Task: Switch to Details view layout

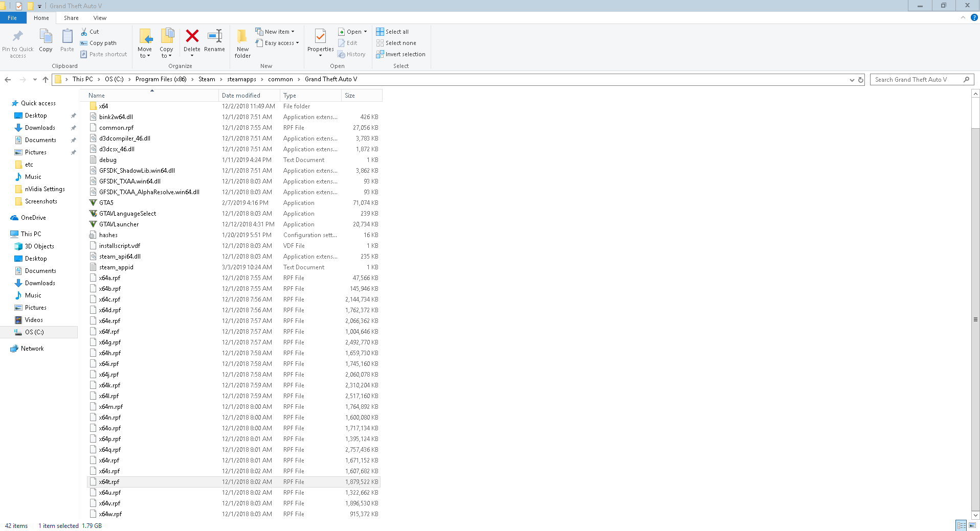Action: tap(962, 525)
